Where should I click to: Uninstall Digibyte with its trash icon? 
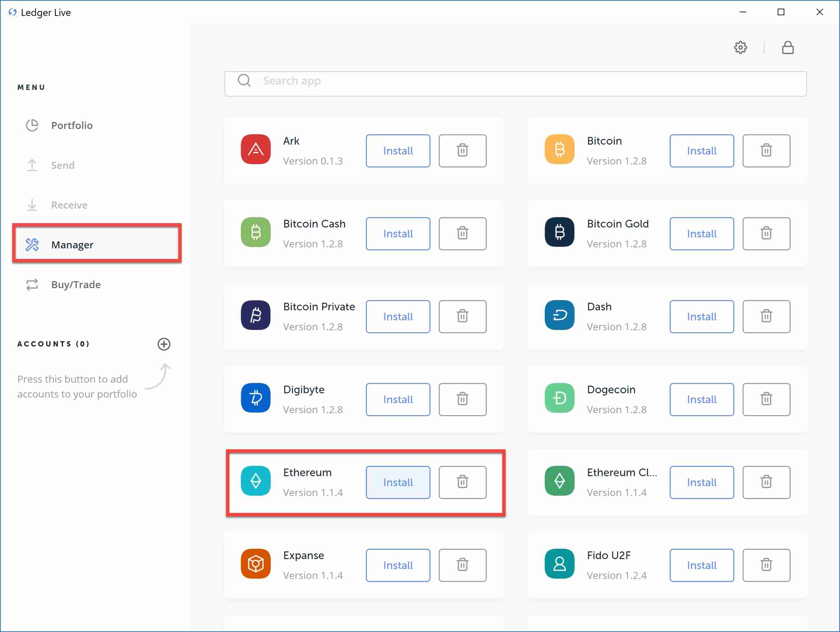[462, 399]
